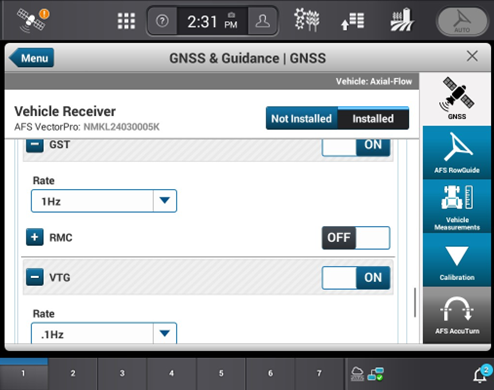
Task: Open the farm field silo icon
Action: click(x=402, y=20)
